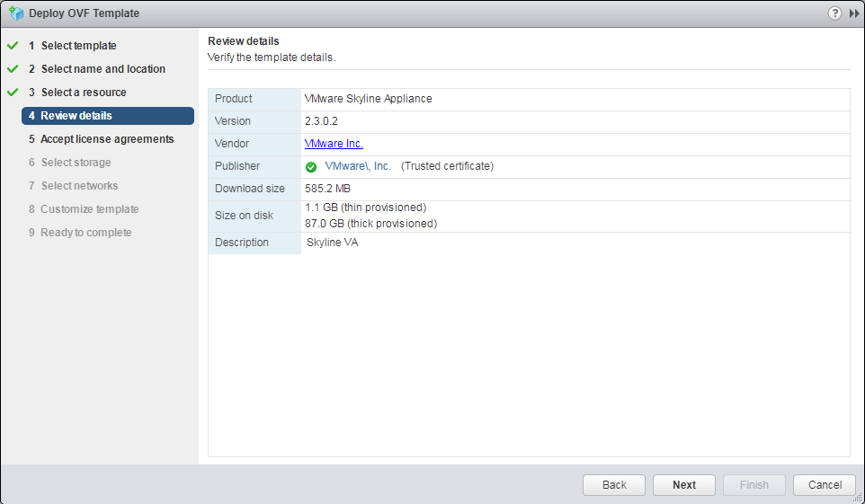Screen dimensions: 865x504
Task: Go to step 1 Select template
Action: (72, 46)
